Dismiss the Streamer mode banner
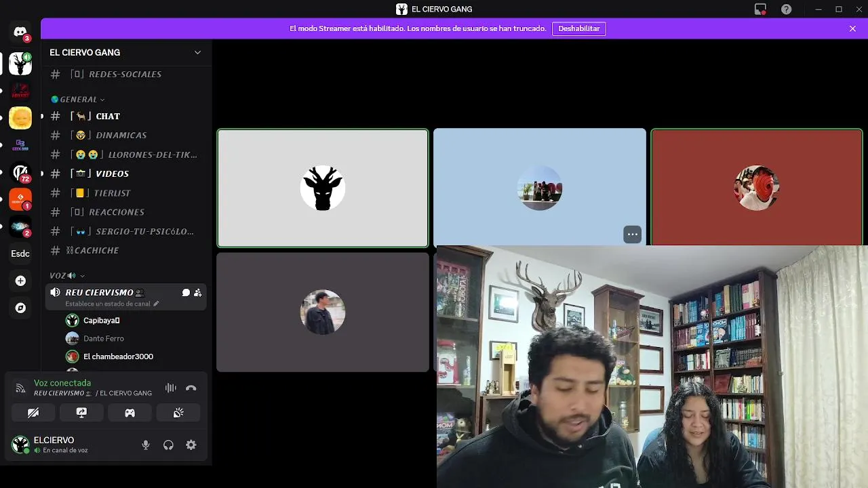This screenshot has height=488, width=868. pos(852,28)
